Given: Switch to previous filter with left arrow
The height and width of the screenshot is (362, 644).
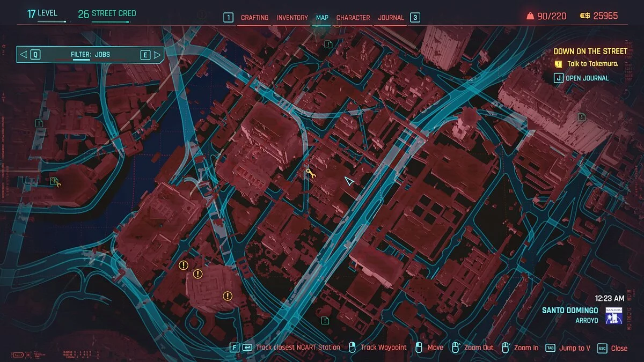Looking at the screenshot, I should point(23,55).
